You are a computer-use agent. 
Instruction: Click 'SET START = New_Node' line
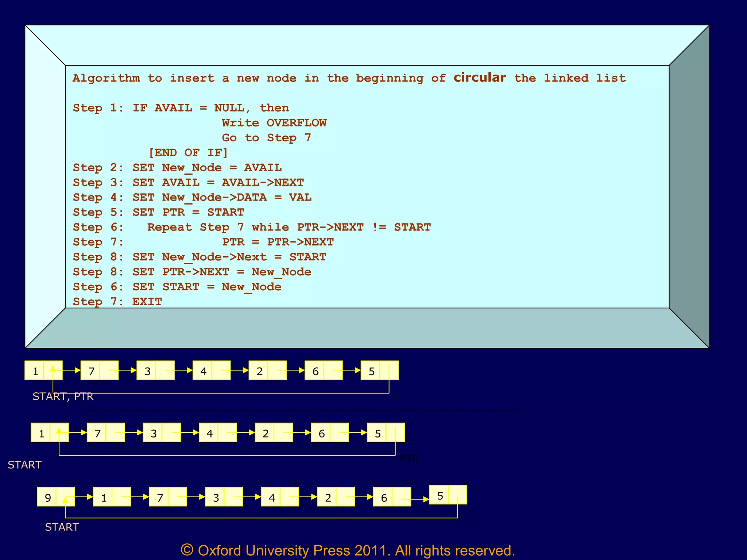pos(207,287)
